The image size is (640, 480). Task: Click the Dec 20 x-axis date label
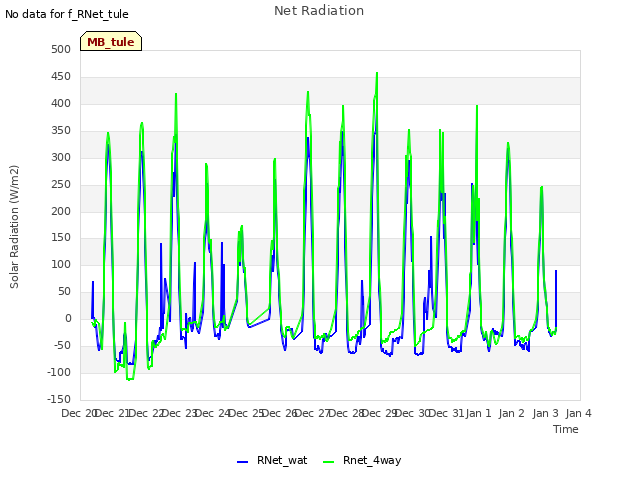click(79, 413)
